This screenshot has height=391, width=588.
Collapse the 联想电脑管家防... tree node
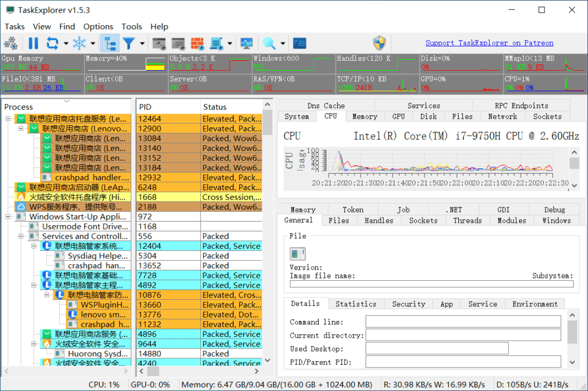(47, 295)
